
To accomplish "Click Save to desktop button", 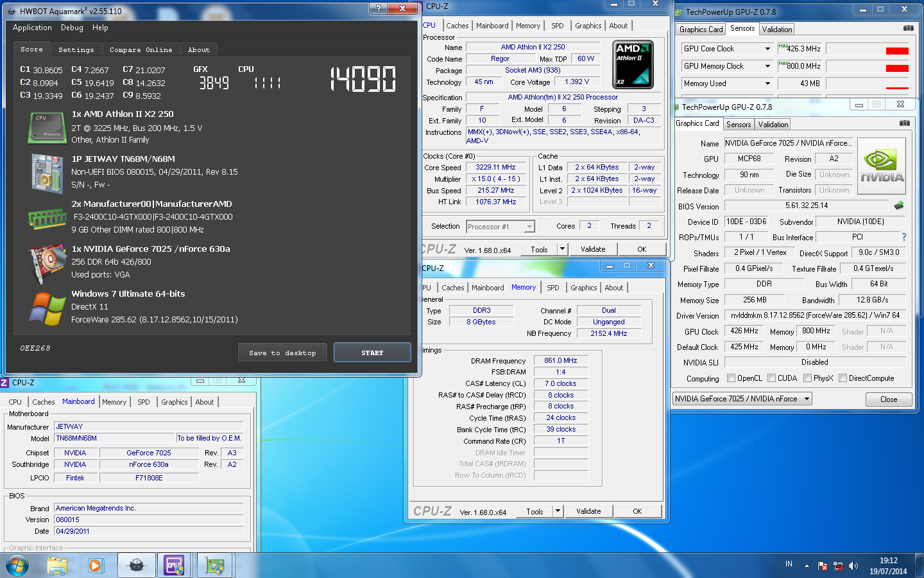I will [282, 353].
